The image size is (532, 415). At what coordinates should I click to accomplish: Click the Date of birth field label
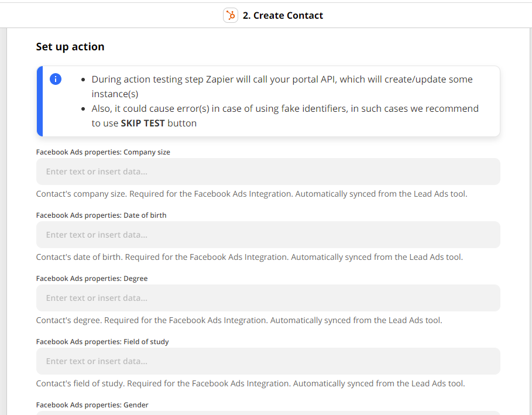pos(101,215)
